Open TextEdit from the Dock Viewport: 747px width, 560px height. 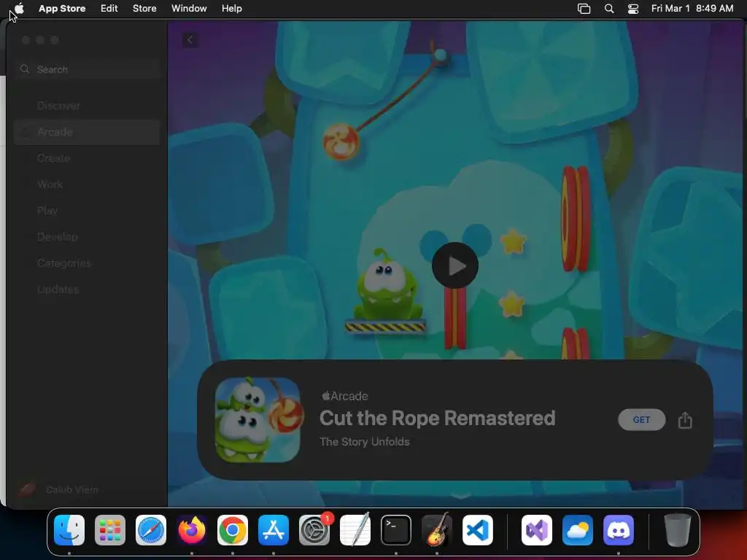tap(355, 530)
